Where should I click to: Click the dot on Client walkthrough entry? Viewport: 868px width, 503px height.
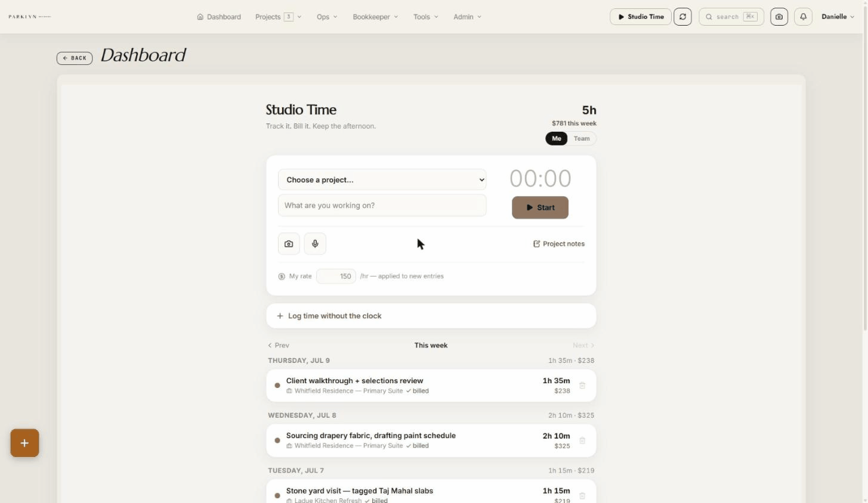pyautogui.click(x=277, y=386)
